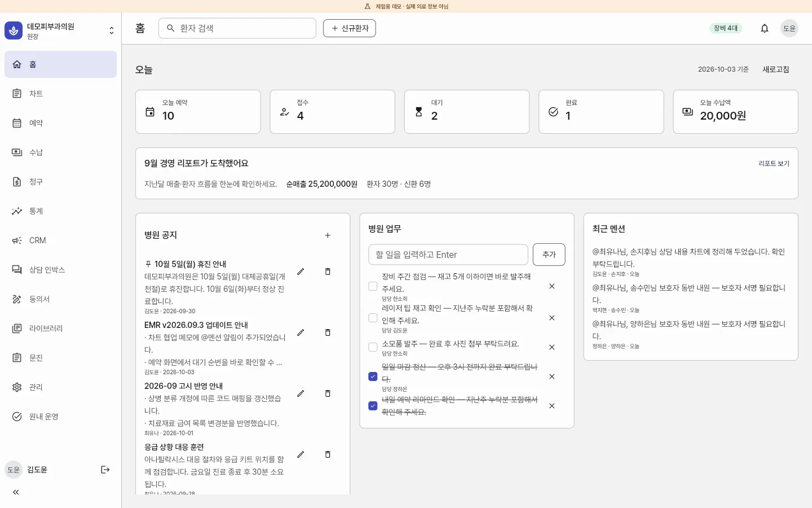Click 새로고침 to refresh
Image resolution: width=812 pixels, height=508 pixels.
[776, 69]
